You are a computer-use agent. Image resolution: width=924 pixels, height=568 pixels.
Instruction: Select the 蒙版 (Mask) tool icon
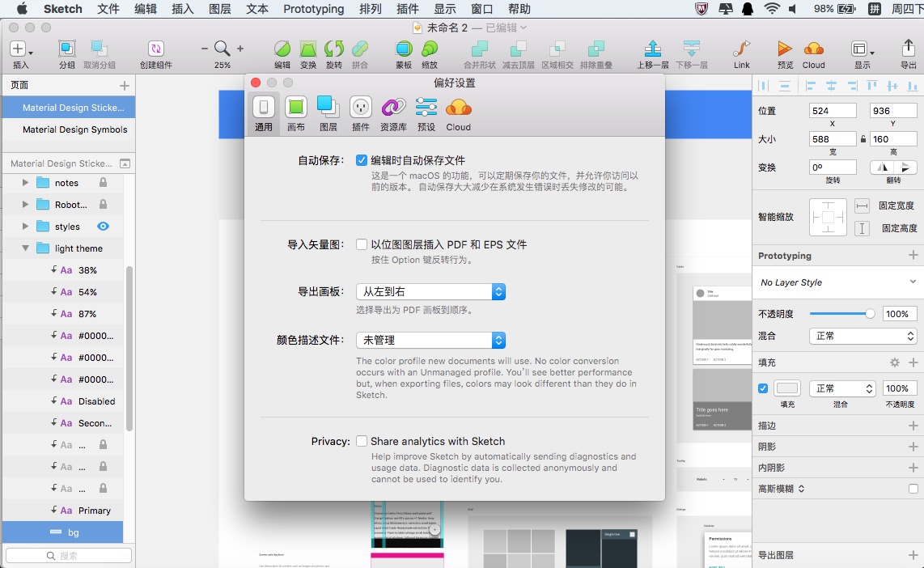[x=402, y=48]
